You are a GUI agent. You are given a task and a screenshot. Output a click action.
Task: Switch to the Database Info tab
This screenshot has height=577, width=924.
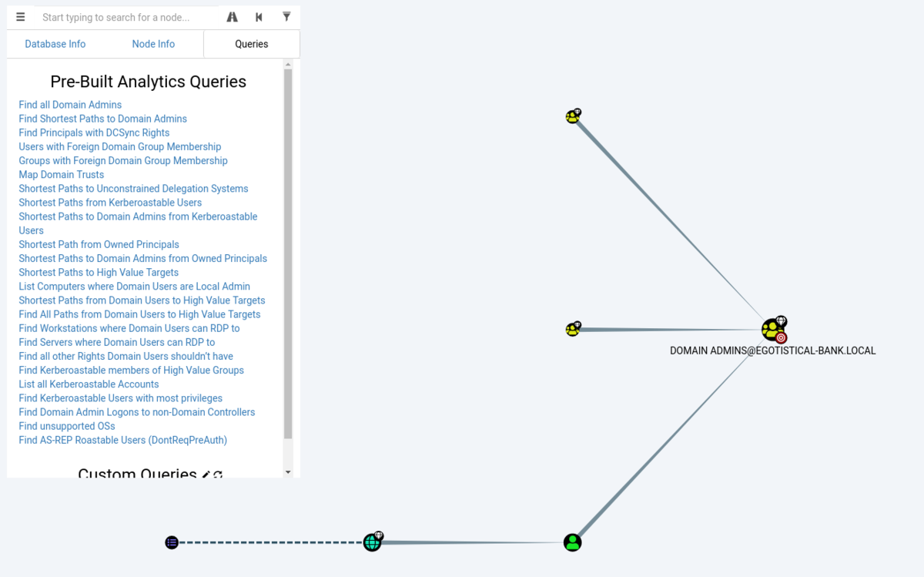(x=55, y=44)
